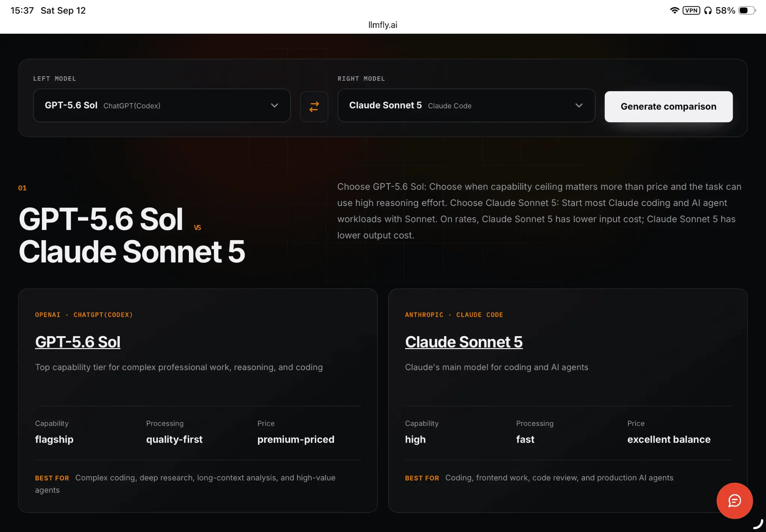Select the 'high' capability value
The height and width of the screenshot is (532, 766).
click(x=415, y=439)
